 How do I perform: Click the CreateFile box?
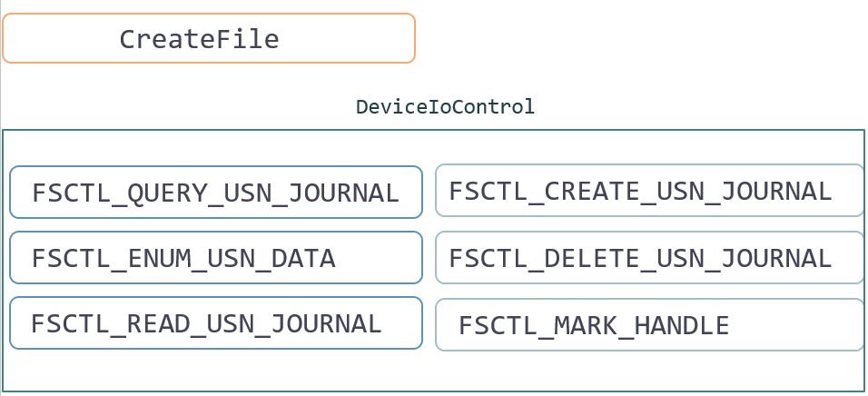pyautogui.click(x=209, y=38)
